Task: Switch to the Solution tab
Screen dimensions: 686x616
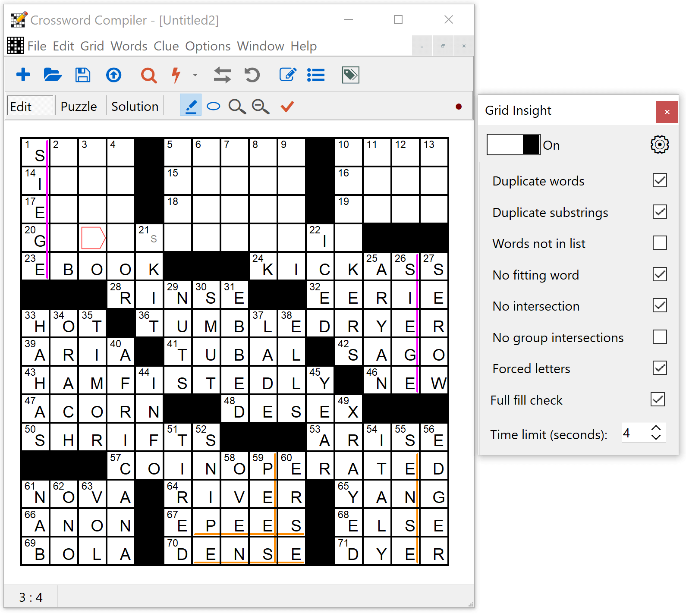Action: coord(135,107)
